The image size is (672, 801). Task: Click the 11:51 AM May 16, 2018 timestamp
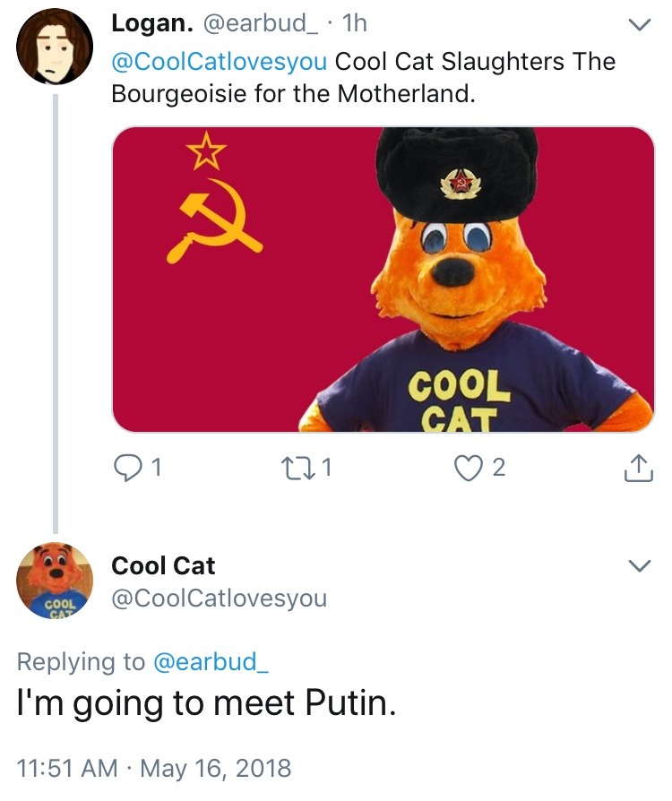pyautogui.click(x=154, y=768)
